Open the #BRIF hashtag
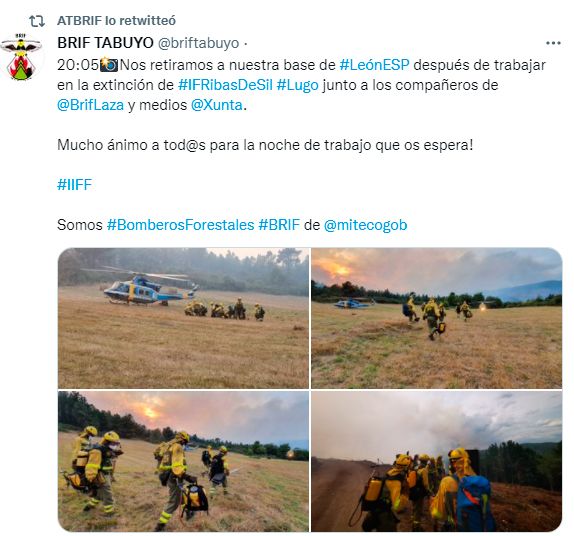 coord(279,224)
